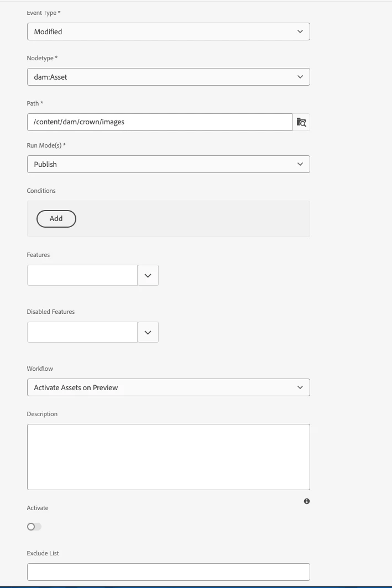
Task: Click the chevron arrow in Nodetype dropdown
Action: pos(300,77)
